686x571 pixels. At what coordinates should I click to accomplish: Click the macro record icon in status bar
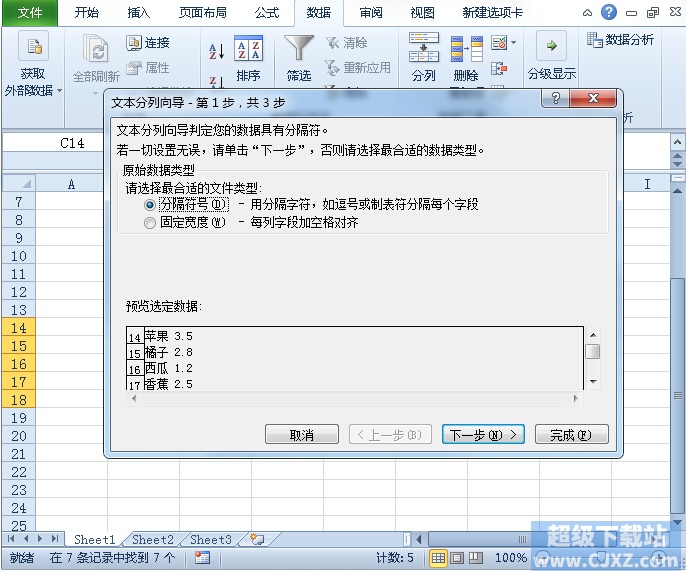click(x=203, y=557)
